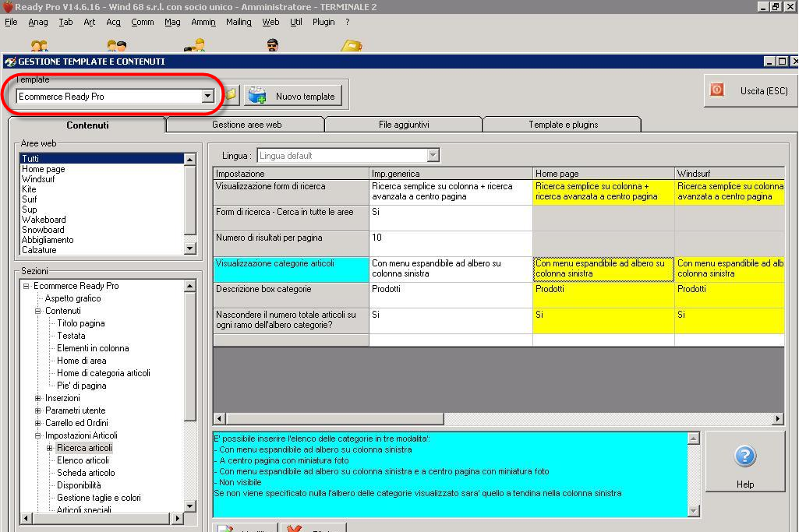This screenshot has height=532, width=806.
Task: Open the Ecommerce Ready Pro template dropdown
Action: tap(207, 97)
